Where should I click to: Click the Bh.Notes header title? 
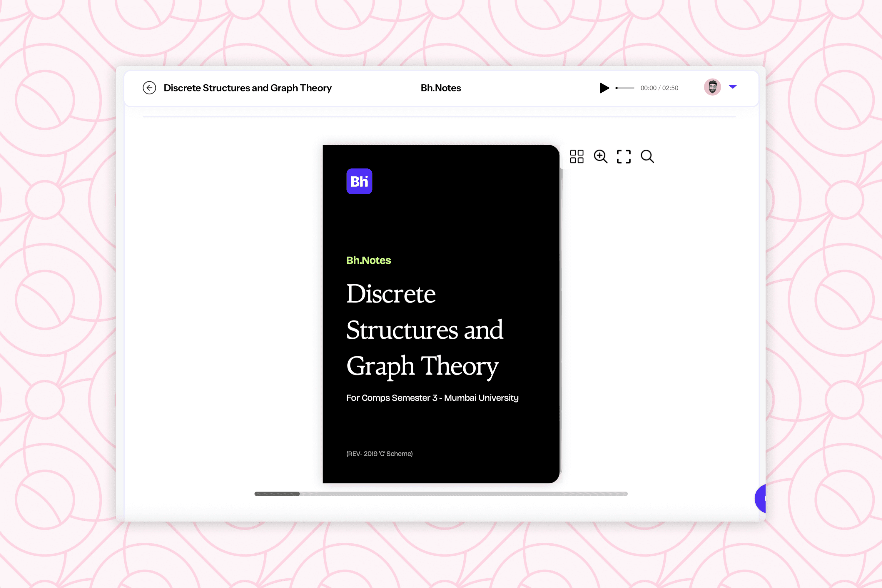click(441, 88)
